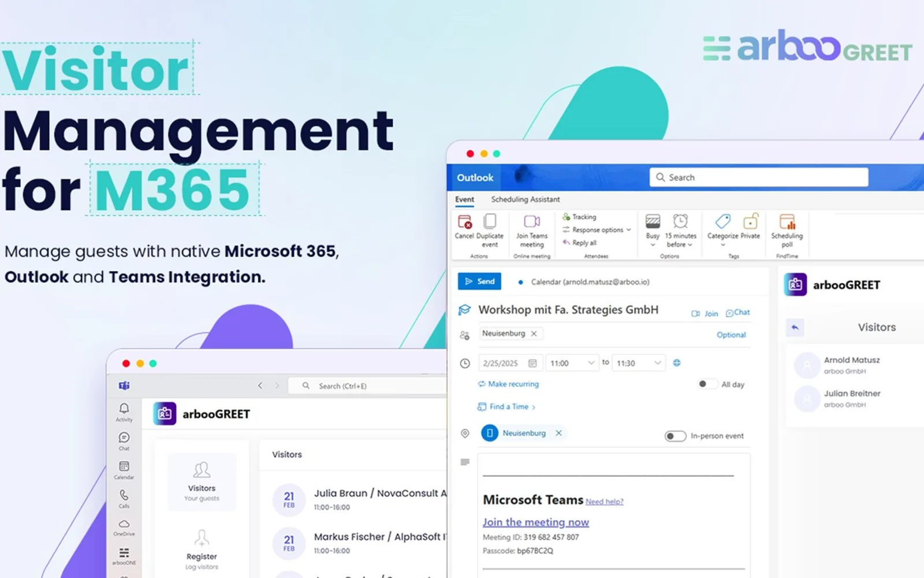Switch to the Event tab
This screenshot has height=578, width=924.
pos(464,199)
